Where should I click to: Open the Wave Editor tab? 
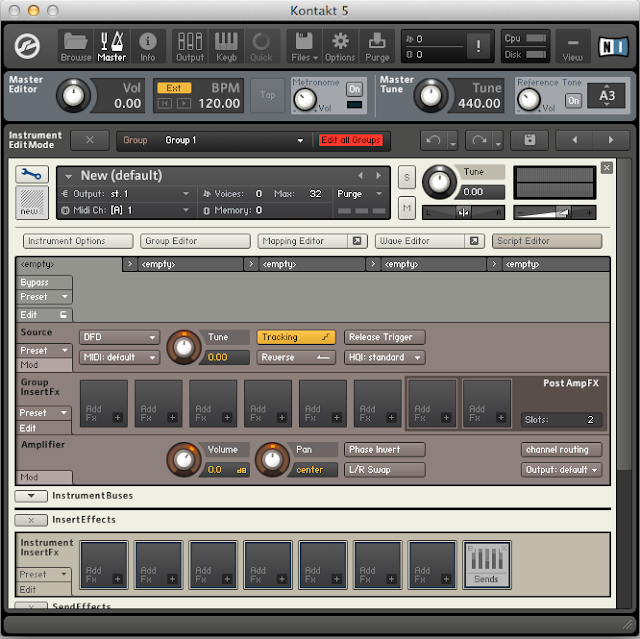coord(420,241)
